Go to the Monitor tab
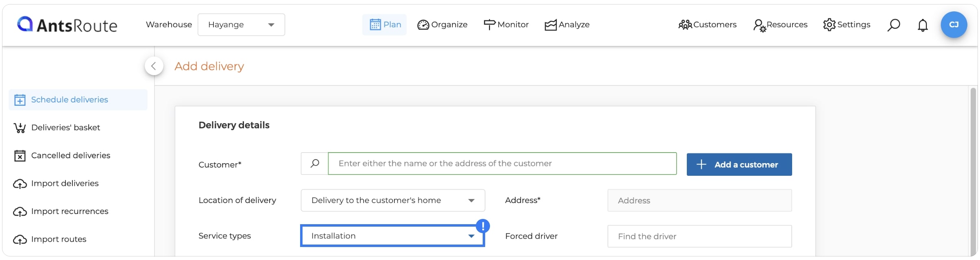Image resolution: width=980 pixels, height=260 pixels. point(506,25)
